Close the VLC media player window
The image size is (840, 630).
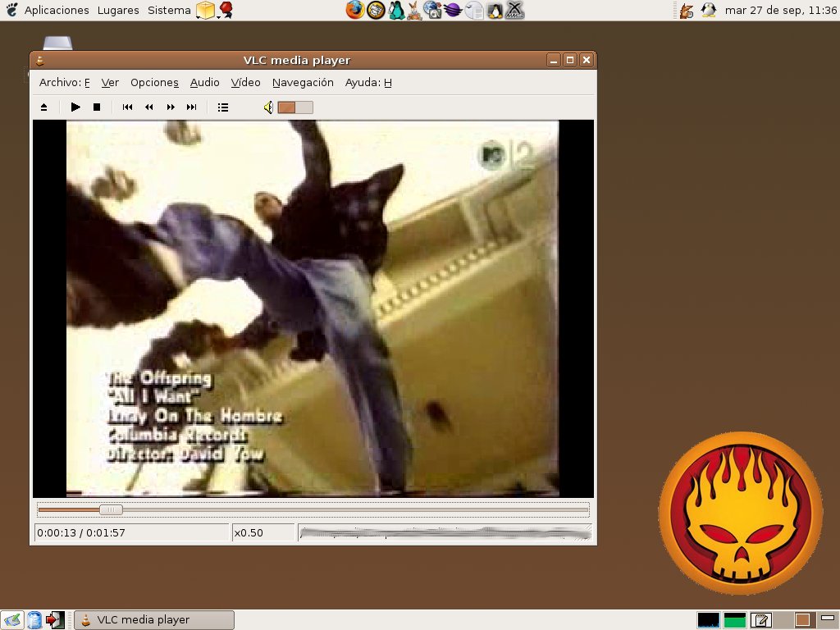tap(587, 60)
